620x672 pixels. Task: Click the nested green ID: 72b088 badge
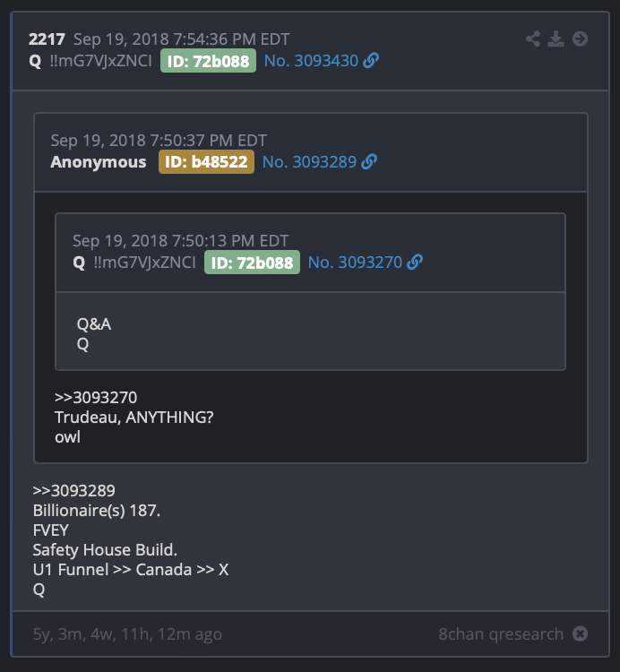pyautogui.click(x=253, y=263)
